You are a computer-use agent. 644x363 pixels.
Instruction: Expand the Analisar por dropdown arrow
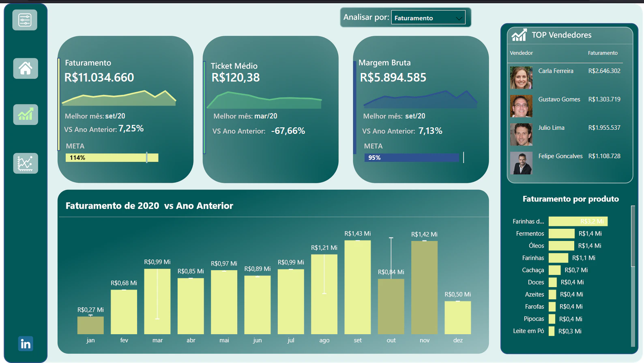tap(459, 18)
